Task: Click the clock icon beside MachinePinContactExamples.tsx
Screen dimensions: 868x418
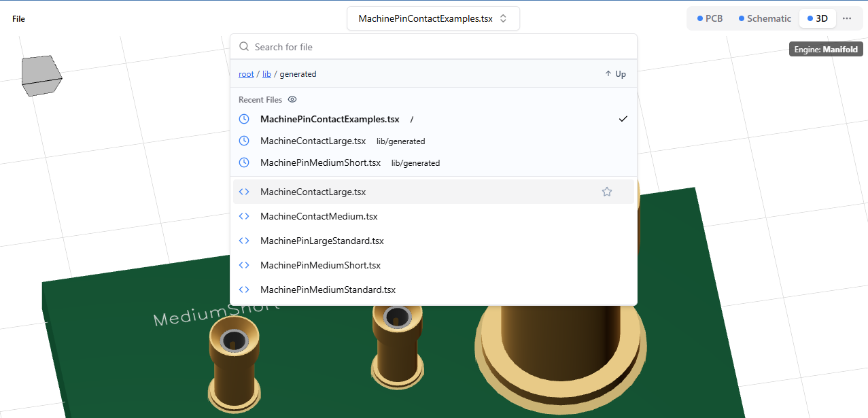Action: click(x=245, y=119)
